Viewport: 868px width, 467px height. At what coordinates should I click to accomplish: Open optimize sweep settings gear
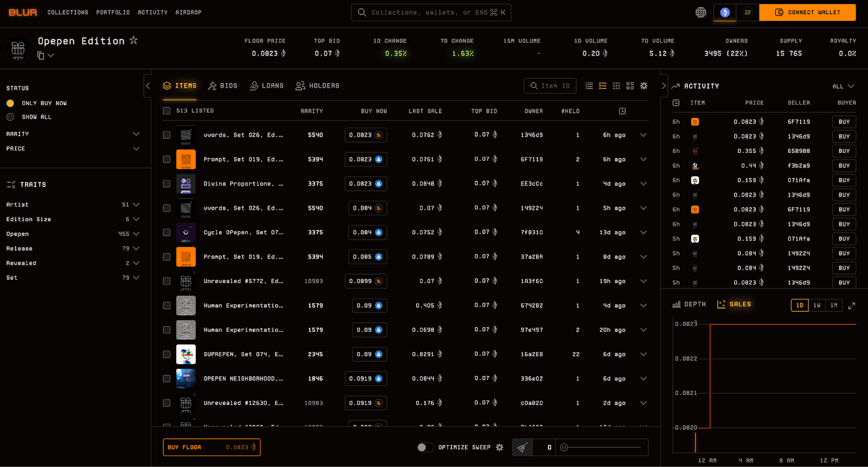tap(500, 447)
